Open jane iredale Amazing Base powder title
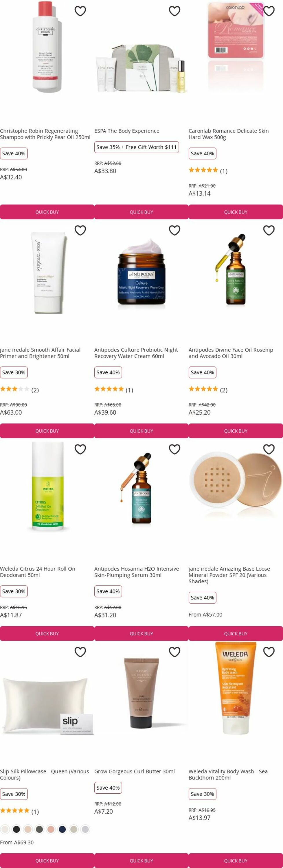 pos(229,575)
